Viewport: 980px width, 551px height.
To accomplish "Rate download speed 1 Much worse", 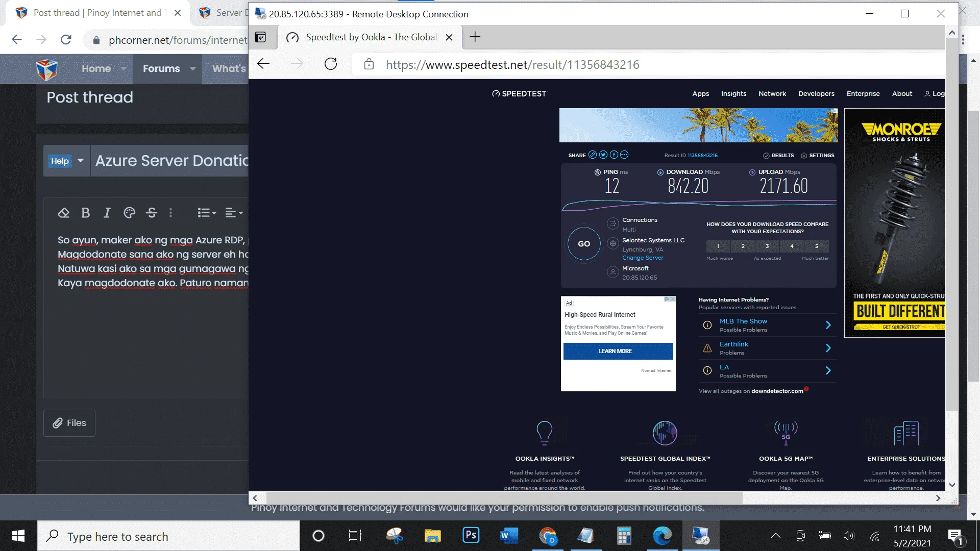I will coord(718,246).
